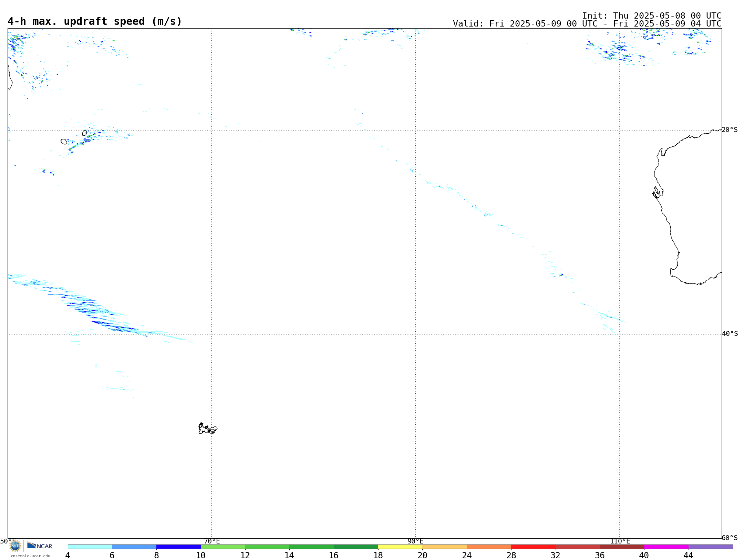The image size is (744, 560).
Task: Click the bright red 28-32 colorbar swatch
Action: click(x=534, y=547)
